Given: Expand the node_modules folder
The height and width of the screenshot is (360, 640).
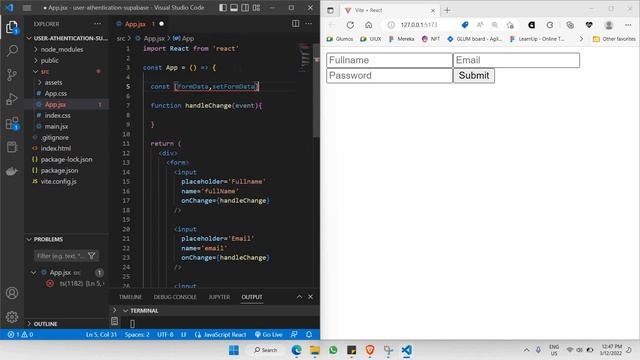Looking at the screenshot, I should (62, 49).
